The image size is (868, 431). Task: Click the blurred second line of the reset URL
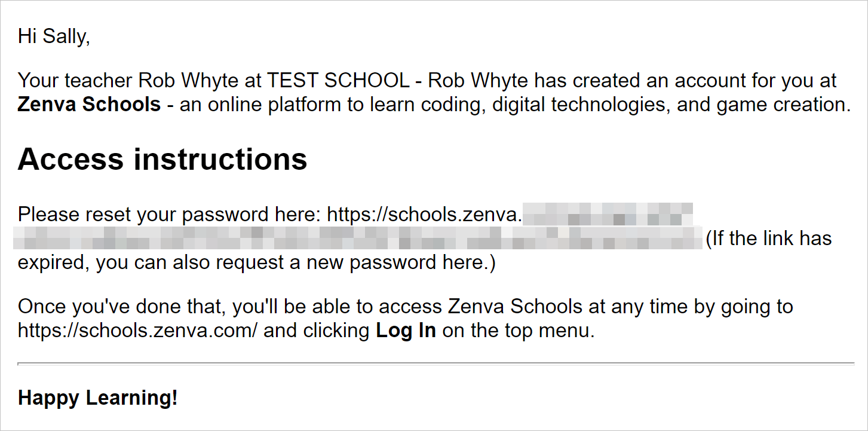(358, 238)
